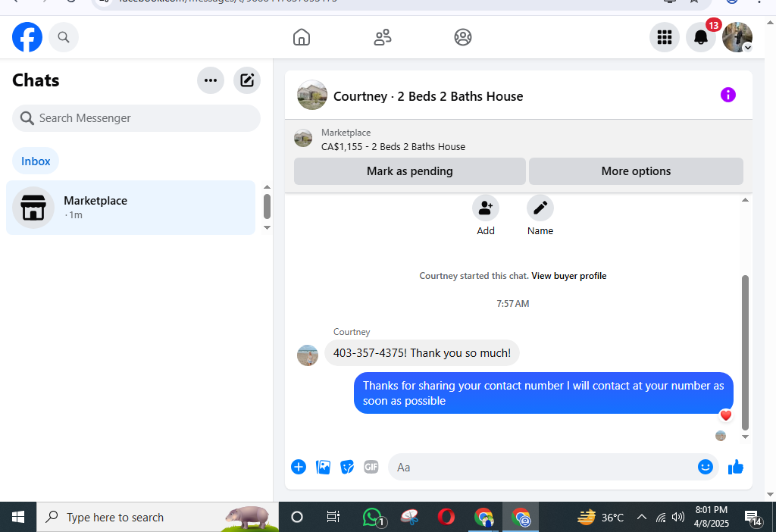Open the Marketplace chat thread

click(x=130, y=208)
